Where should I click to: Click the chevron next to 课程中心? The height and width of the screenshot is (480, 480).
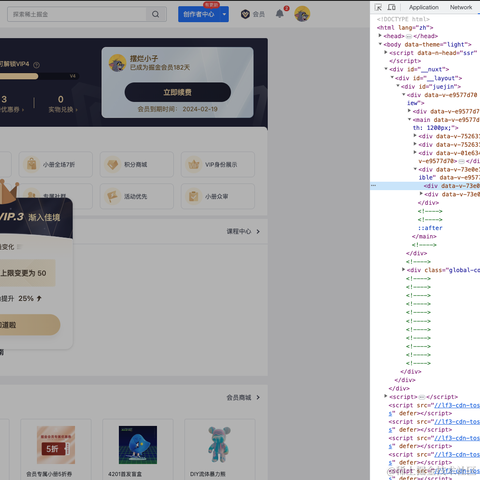258,231
